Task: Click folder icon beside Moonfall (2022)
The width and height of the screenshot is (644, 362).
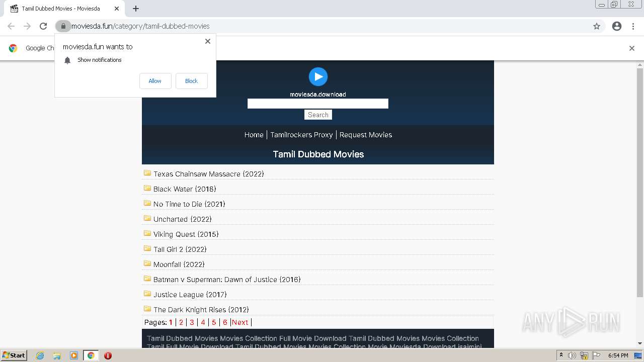Action: (x=147, y=263)
